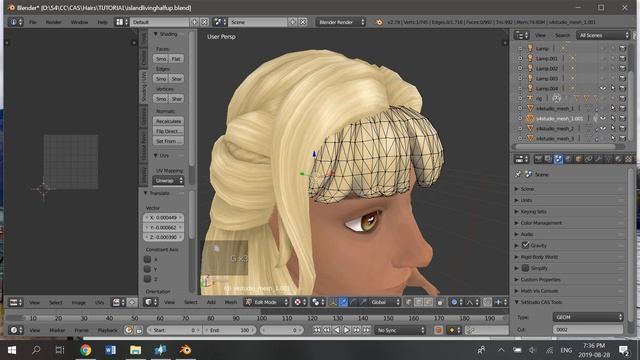Enable the Simplify checkbox

click(525, 268)
